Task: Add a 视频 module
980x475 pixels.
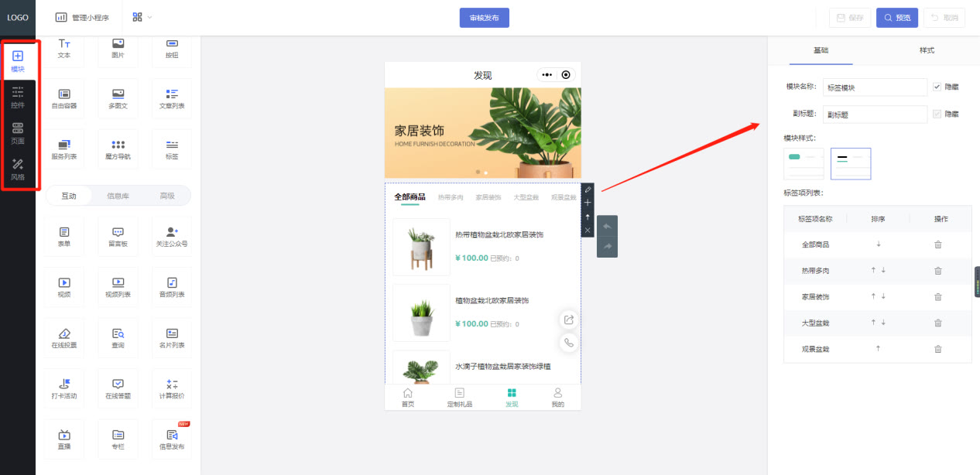Action: click(64, 287)
